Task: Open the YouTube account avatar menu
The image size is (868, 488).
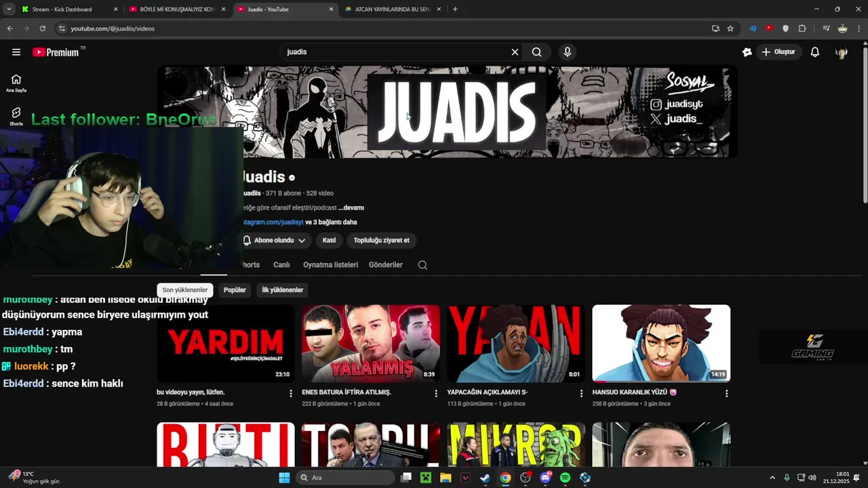Action: (x=842, y=52)
